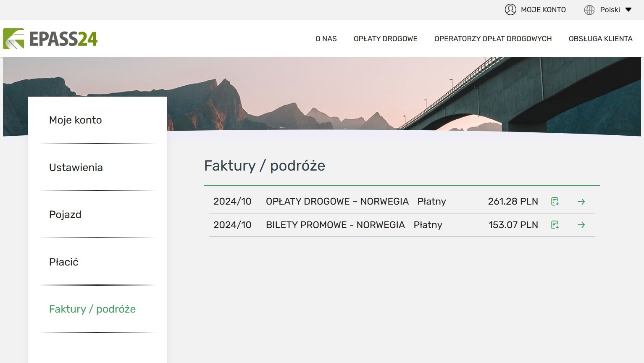Select the user account icon near MOJE KONTO
The image size is (644, 363).
pyautogui.click(x=510, y=9)
